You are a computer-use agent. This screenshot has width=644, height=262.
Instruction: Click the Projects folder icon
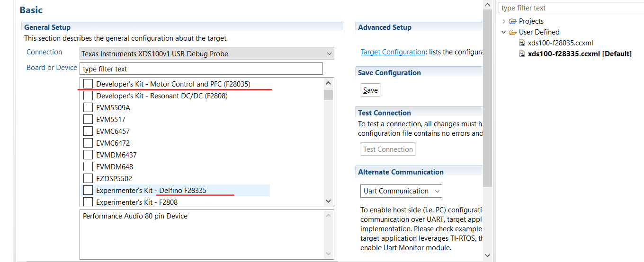point(513,21)
